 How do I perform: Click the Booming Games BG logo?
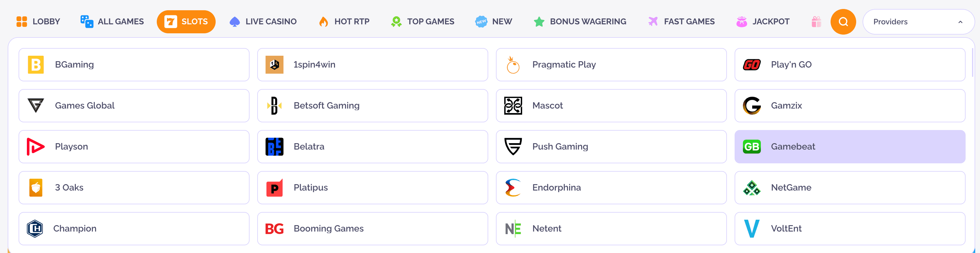point(275,229)
